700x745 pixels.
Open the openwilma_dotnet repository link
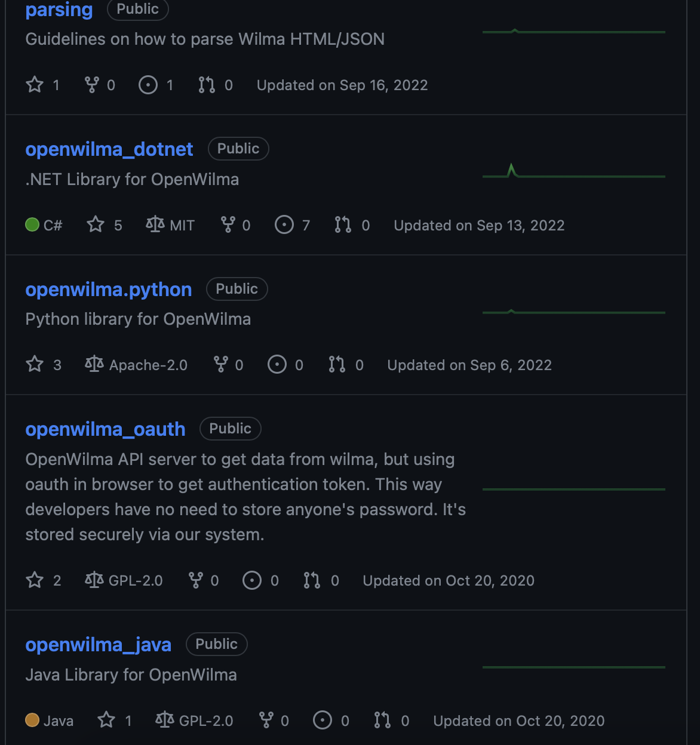tap(109, 149)
